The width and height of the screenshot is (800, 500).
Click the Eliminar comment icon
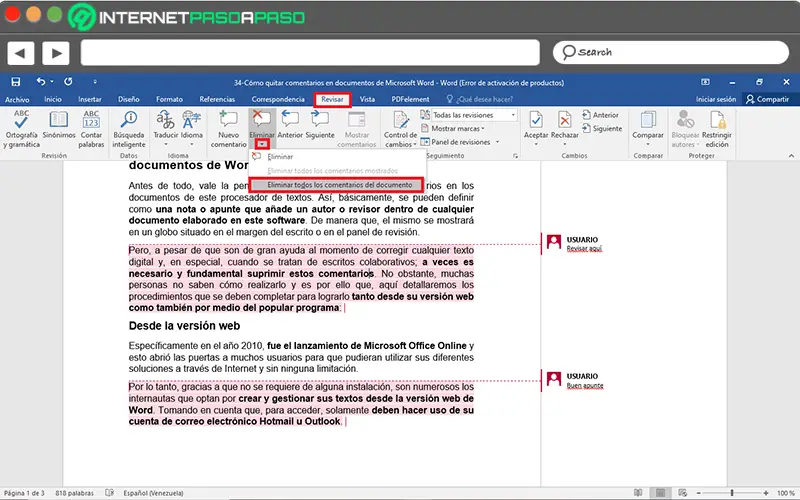point(262,119)
